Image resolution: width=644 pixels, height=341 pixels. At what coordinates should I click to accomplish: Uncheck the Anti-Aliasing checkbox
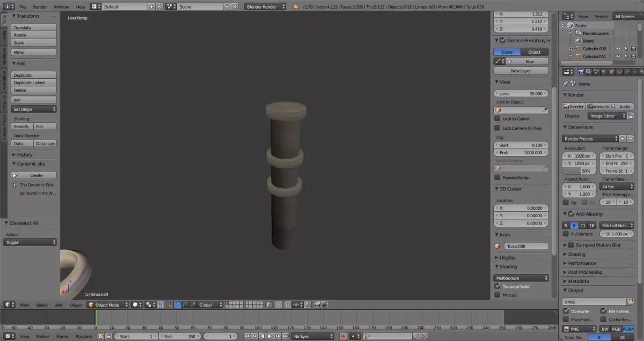point(571,214)
